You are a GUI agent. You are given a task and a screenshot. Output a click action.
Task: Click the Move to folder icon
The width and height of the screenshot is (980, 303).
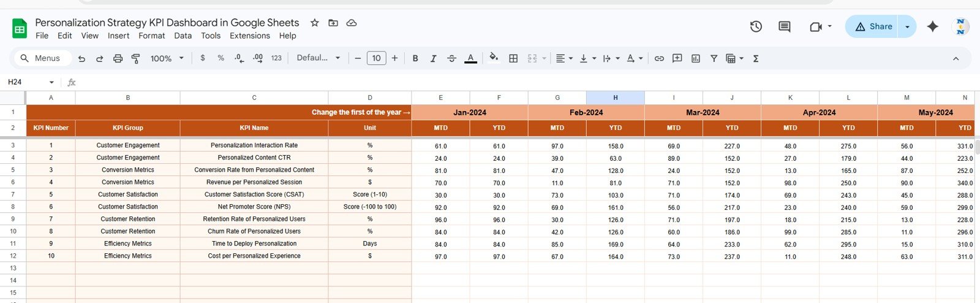333,23
